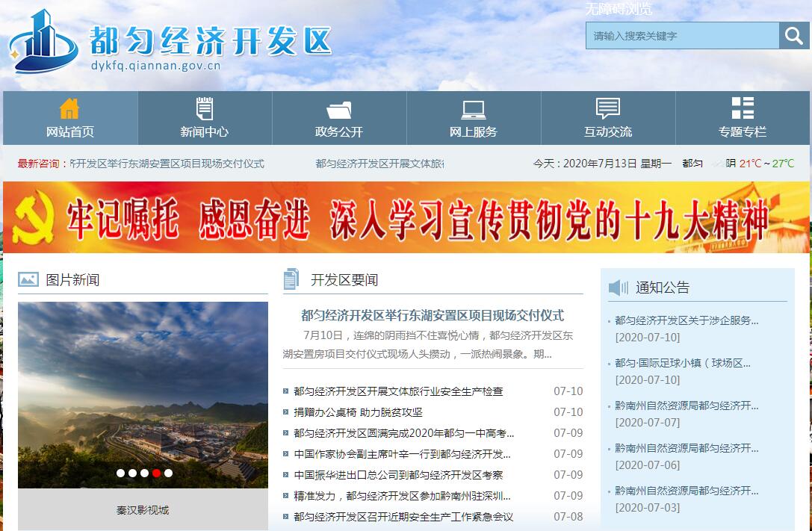Viewport: 812px width, 531px height.
Task: Click the 秦汉影视城 slideshow image
Action: [143, 394]
